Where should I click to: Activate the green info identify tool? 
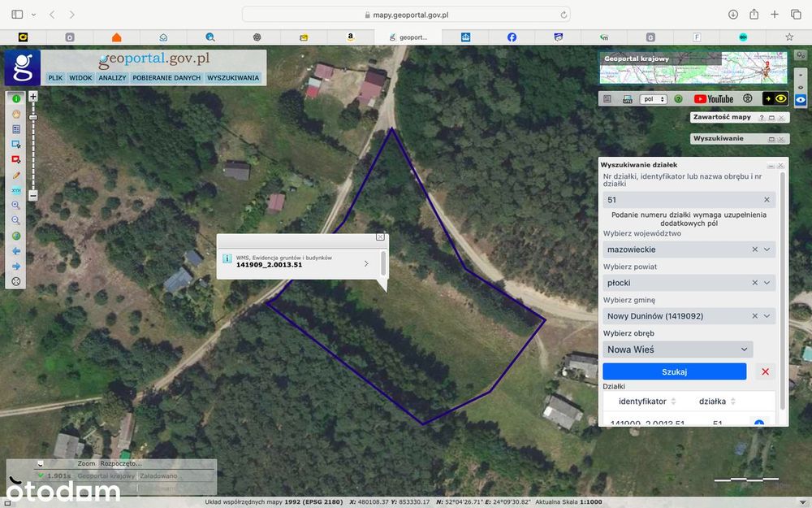point(16,98)
